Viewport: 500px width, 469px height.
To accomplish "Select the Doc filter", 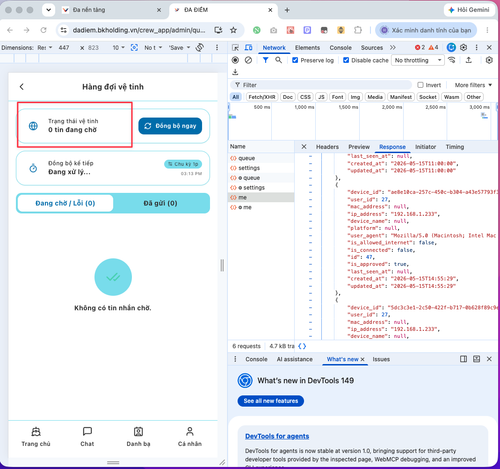I will tap(288, 97).
